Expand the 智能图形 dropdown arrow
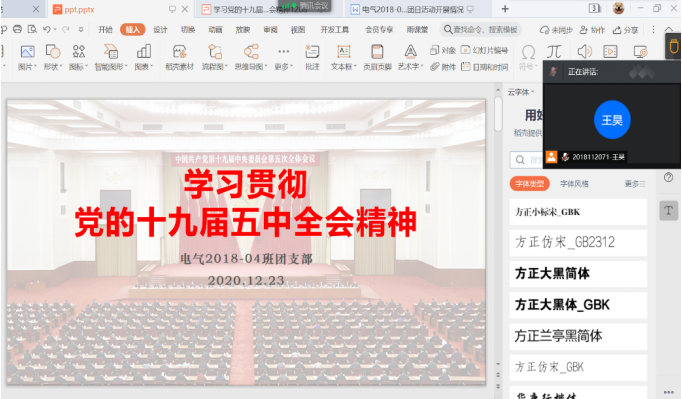This screenshot has width=682, height=399. [x=126, y=67]
